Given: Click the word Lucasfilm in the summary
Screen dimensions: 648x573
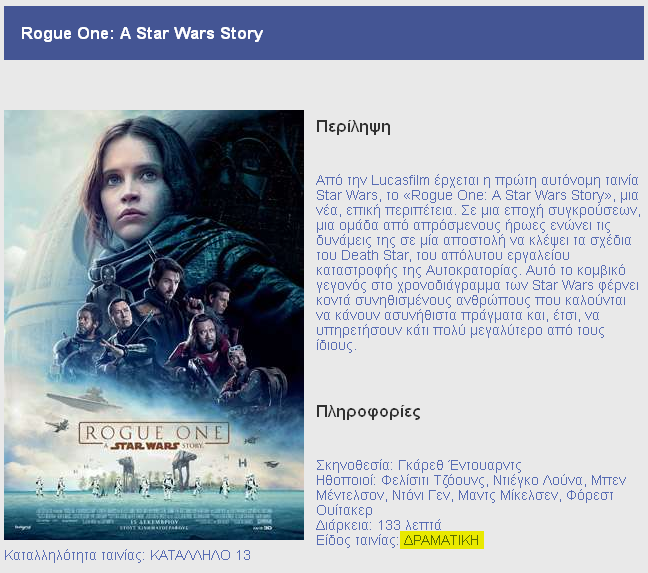Looking at the screenshot, I should pyautogui.click(x=386, y=179).
